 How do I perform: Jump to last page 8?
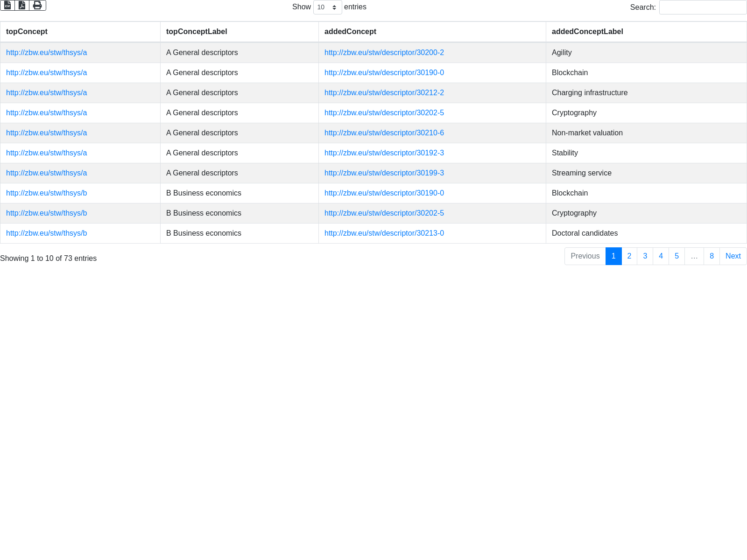tap(712, 256)
